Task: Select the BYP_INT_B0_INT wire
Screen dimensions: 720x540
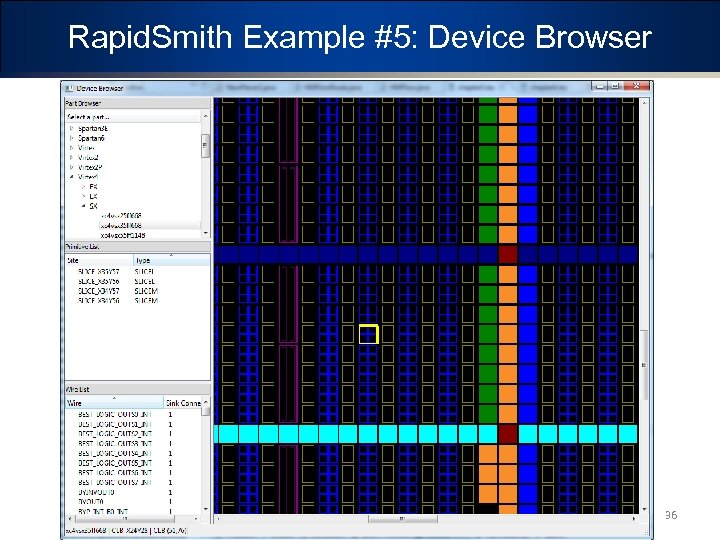Action: tap(103, 511)
